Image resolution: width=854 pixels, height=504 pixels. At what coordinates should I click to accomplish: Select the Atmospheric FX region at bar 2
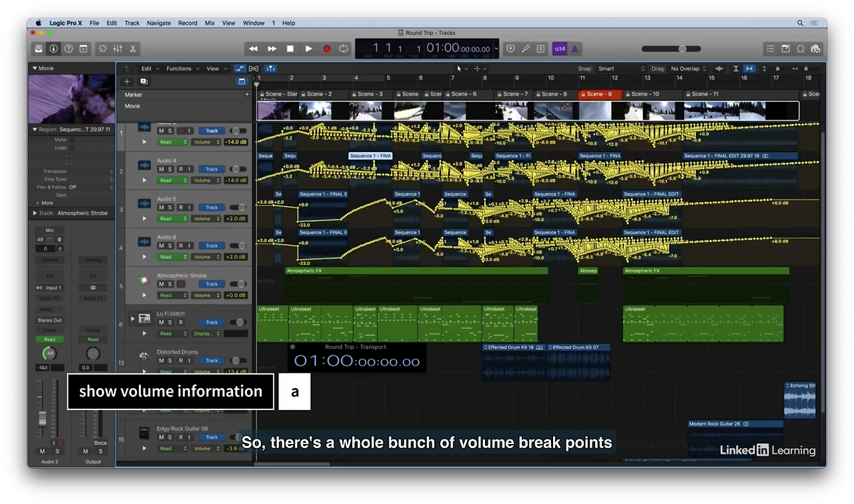click(416, 285)
